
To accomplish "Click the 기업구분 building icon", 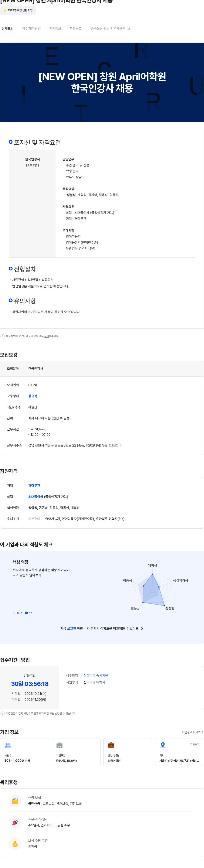I will coord(59,745).
